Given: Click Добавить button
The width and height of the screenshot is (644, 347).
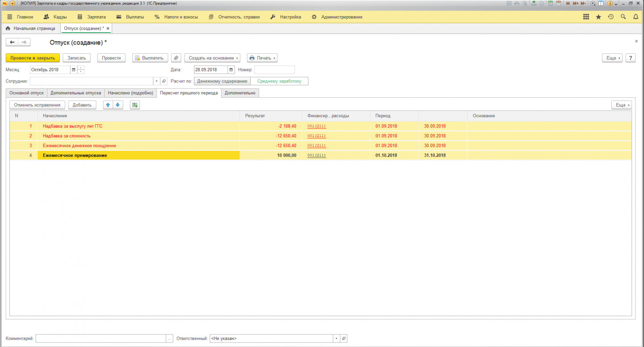Looking at the screenshot, I should pos(82,105).
